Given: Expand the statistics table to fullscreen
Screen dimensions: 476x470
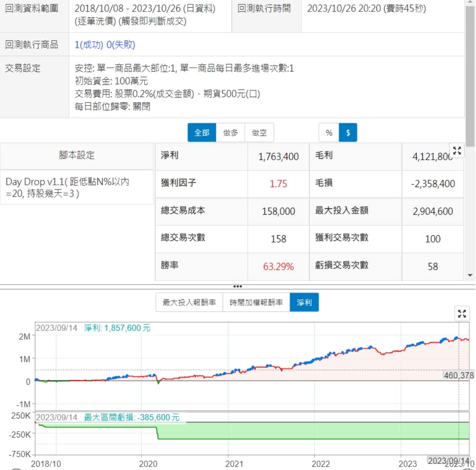Looking at the screenshot, I should coord(457,150).
